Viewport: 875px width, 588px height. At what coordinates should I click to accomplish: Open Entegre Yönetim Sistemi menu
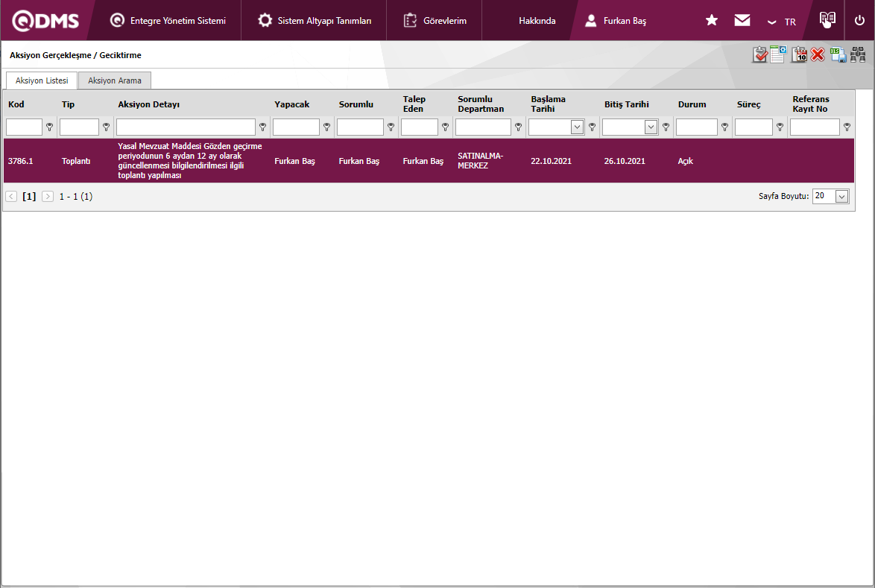pos(168,21)
